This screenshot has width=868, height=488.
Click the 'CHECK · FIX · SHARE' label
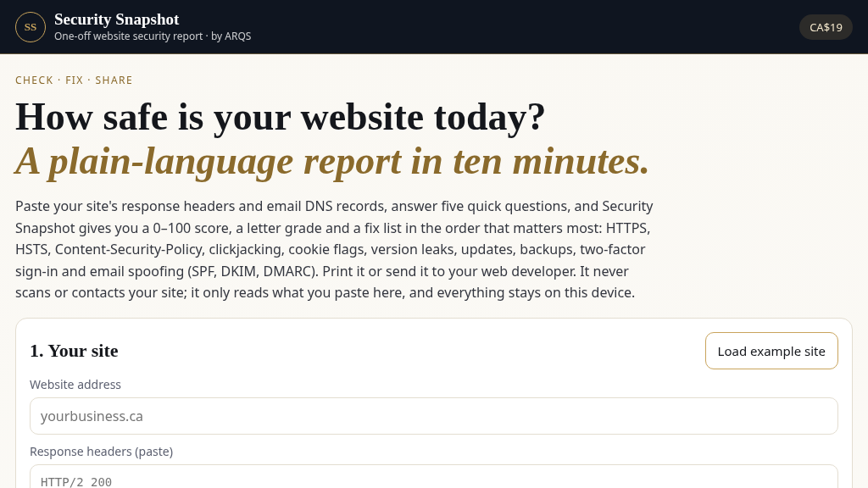click(74, 80)
